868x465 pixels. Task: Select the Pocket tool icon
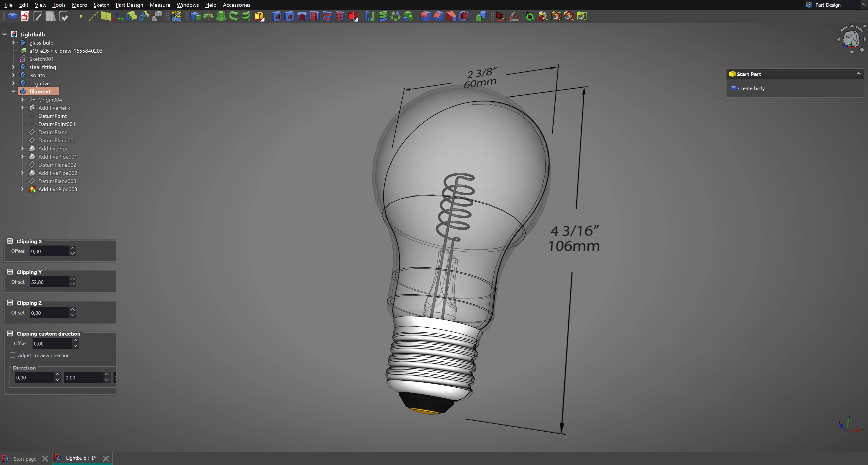(277, 16)
